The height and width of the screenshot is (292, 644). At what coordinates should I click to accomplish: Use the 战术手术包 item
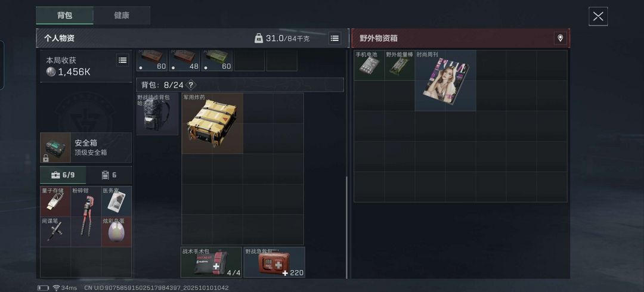coord(211,262)
